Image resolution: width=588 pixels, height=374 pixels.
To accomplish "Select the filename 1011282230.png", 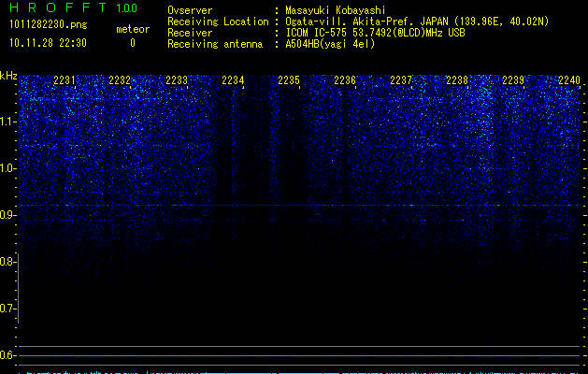I will 49,24.
